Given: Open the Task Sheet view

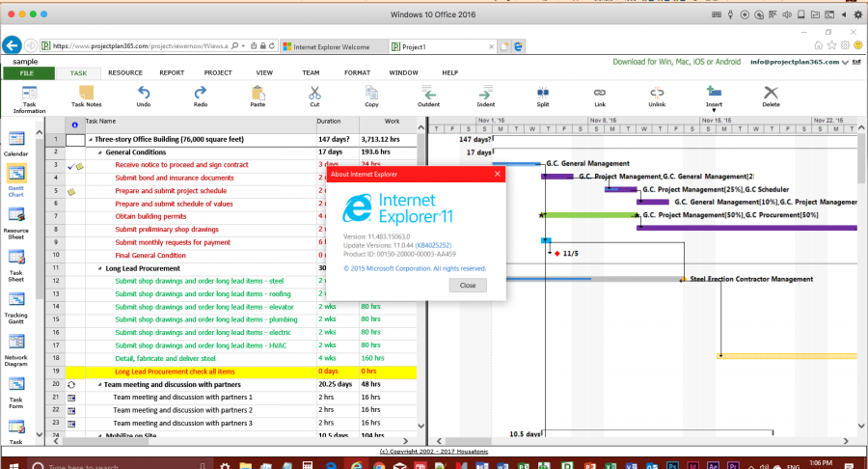Looking at the screenshot, I should 16,266.
